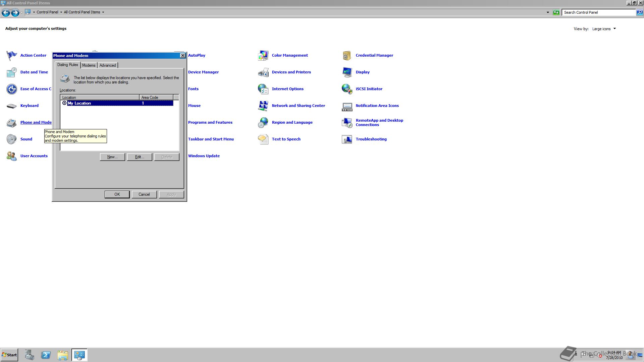Click the search magnifier button
Screen dimensions: 644x362
click(639, 12)
